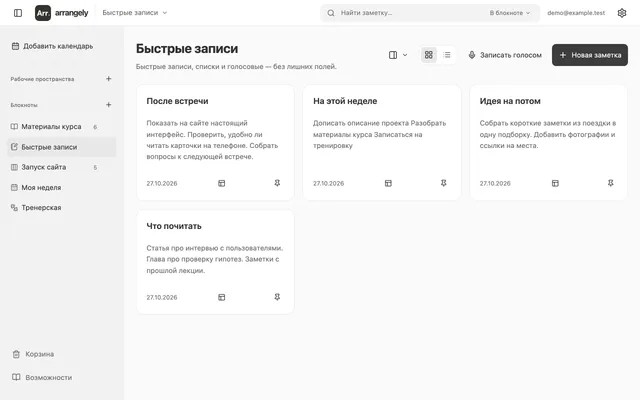The width and height of the screenshot is (640, 400).
Task: Click the На этой неделе note title
Action: (345, 101)
